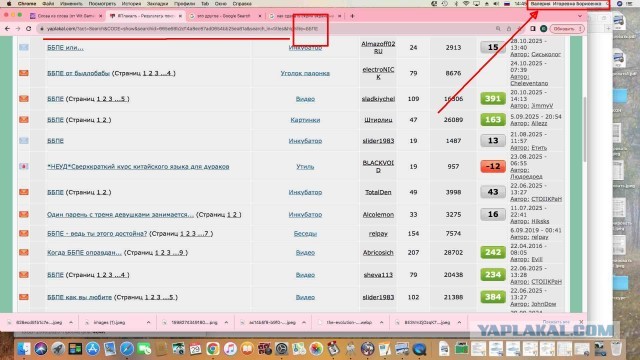Screen dimensions: 640x360
Task: Open author profile Штирлиц
Action: coord(378,120)
